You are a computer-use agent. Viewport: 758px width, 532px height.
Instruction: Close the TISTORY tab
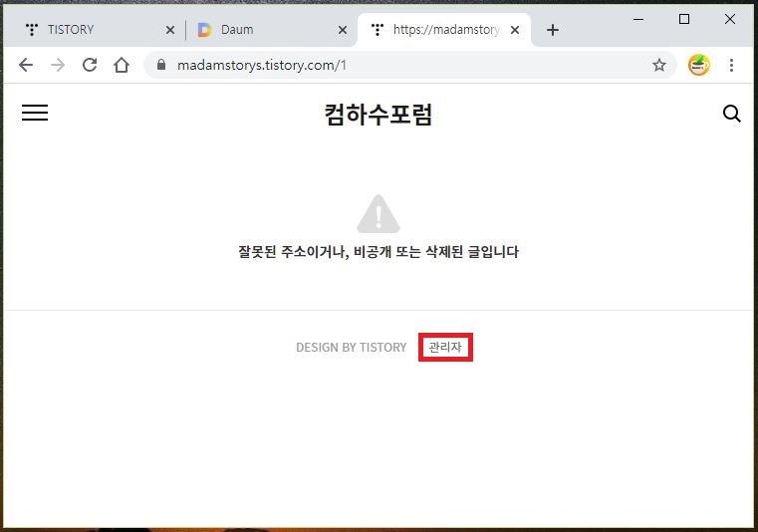[170, 30]
